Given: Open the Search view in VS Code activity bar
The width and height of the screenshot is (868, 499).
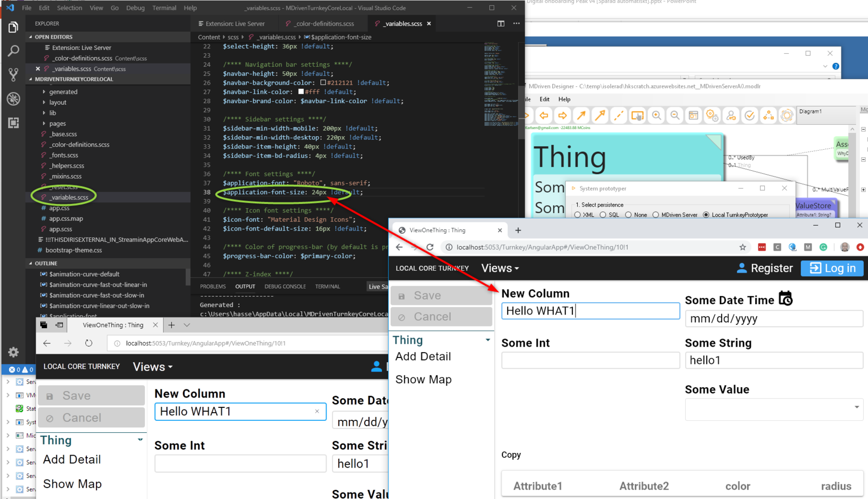Looking at the screenshot, I should click(13, 51).
